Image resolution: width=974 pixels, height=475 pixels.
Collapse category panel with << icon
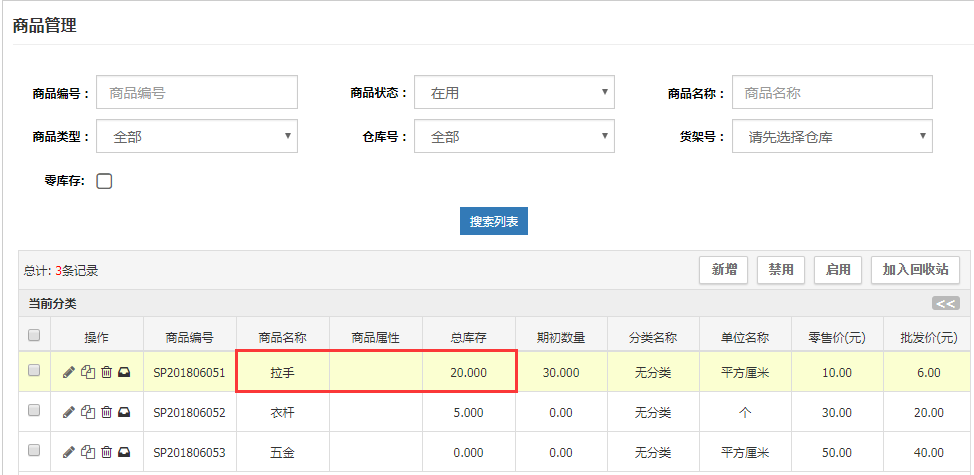tap(946, 304)
